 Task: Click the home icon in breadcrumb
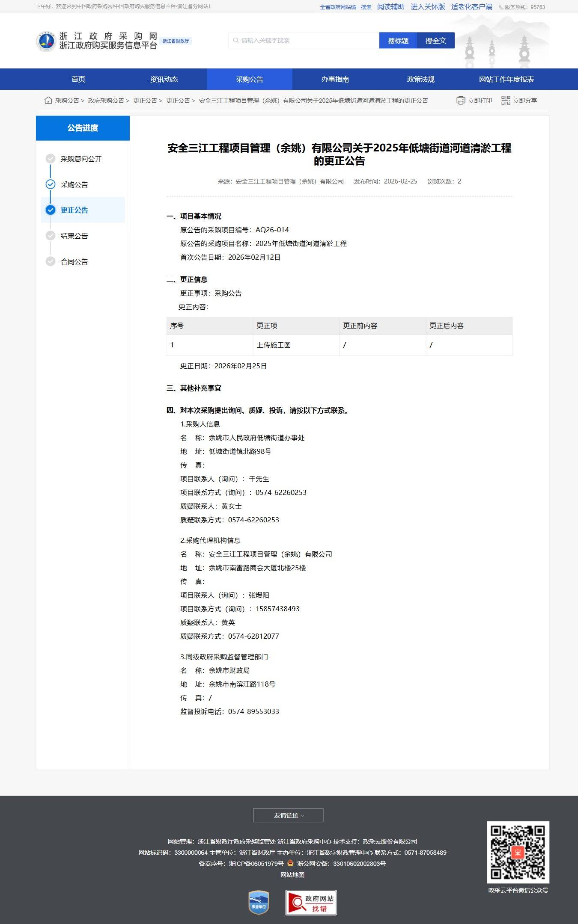tap(48, 100)
